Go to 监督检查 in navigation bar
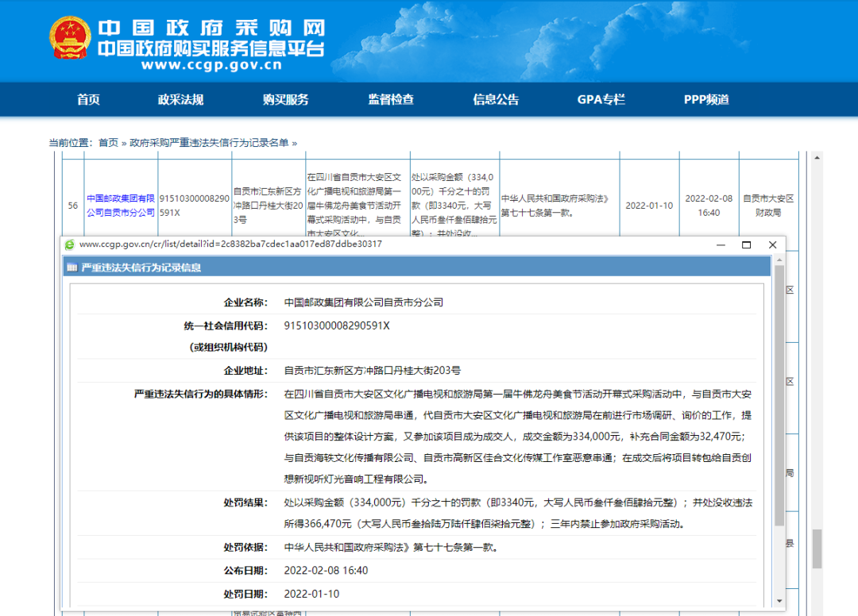 (x=390, y=99)
